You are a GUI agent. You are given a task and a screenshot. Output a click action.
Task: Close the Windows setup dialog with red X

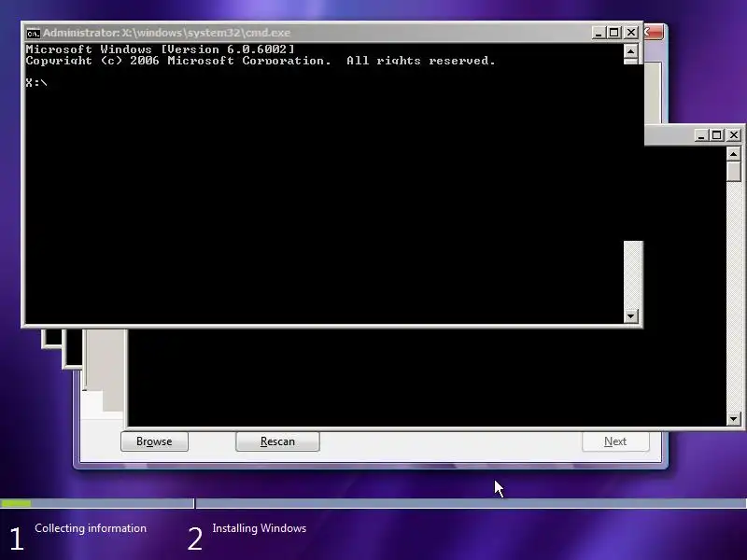654,33
